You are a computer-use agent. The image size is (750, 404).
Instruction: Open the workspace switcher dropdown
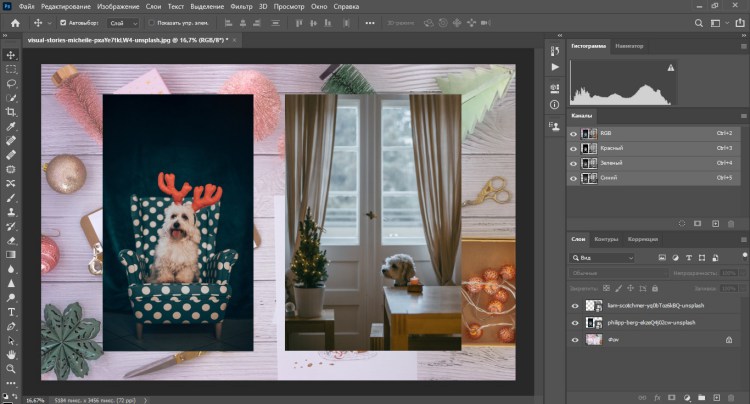tap(719, 23)
